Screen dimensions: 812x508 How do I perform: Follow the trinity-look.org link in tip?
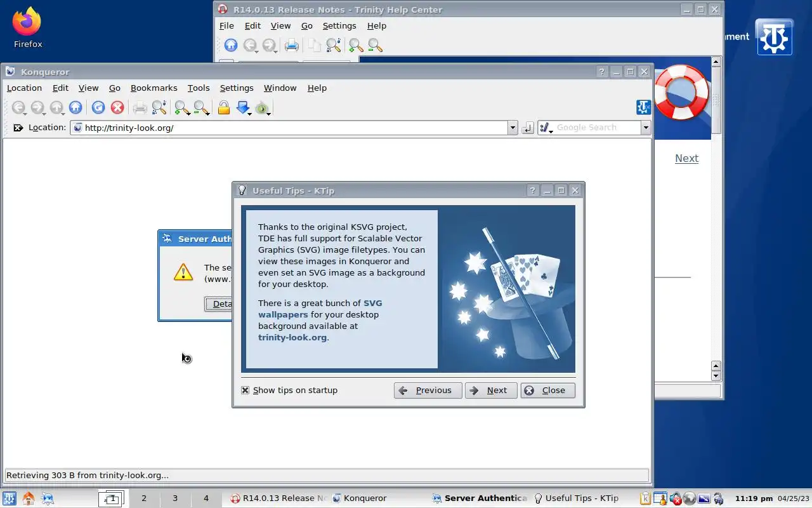292,337
